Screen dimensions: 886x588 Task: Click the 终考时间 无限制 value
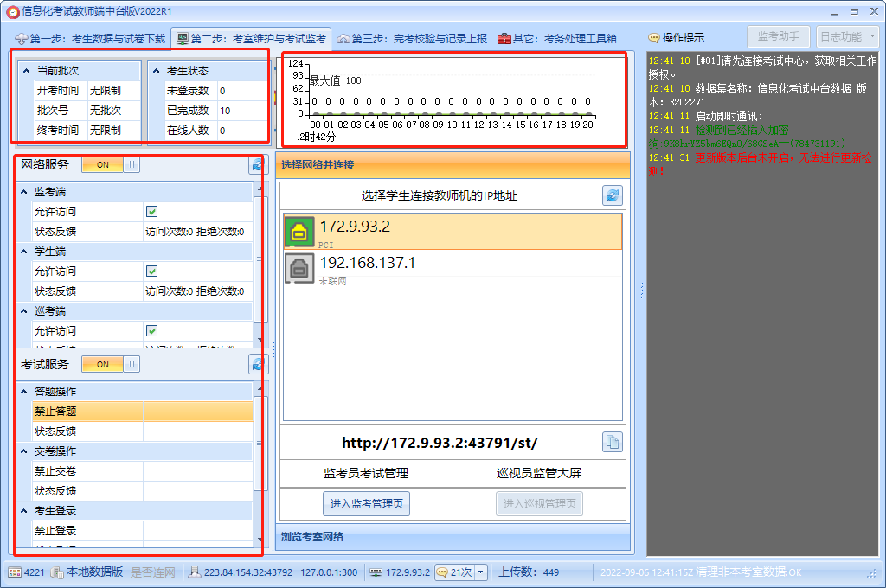coord(113,131)
